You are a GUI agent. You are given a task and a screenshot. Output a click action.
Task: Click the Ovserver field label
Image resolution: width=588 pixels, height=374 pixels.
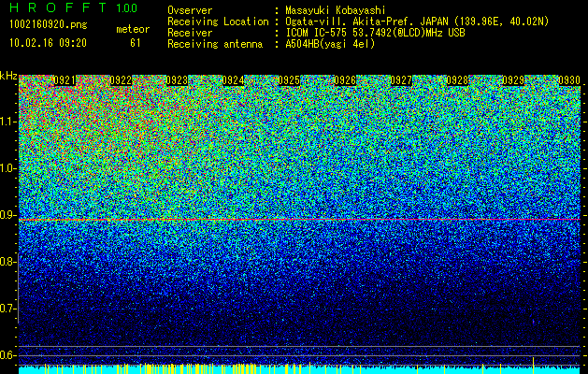coord(190,11)
